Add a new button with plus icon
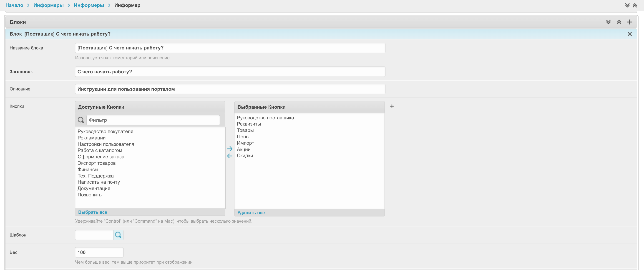 tap(392, 106)
